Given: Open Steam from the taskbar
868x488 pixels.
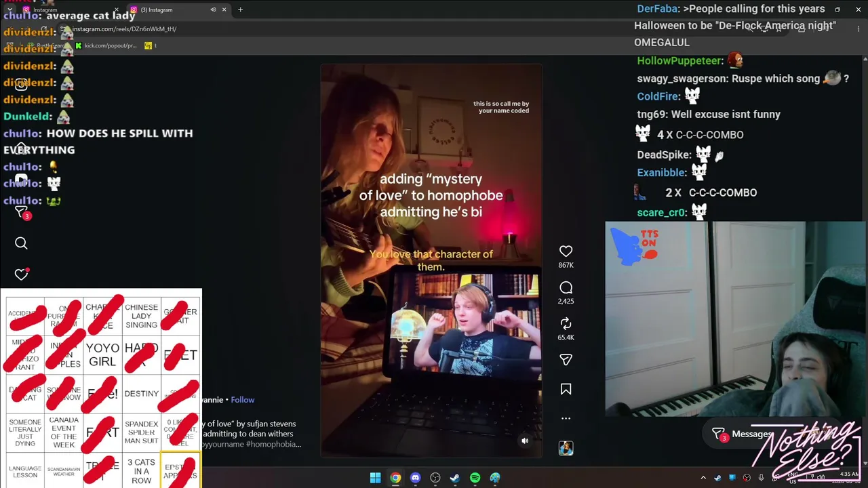Looking at the screenshot, I should tap(455, 478).
